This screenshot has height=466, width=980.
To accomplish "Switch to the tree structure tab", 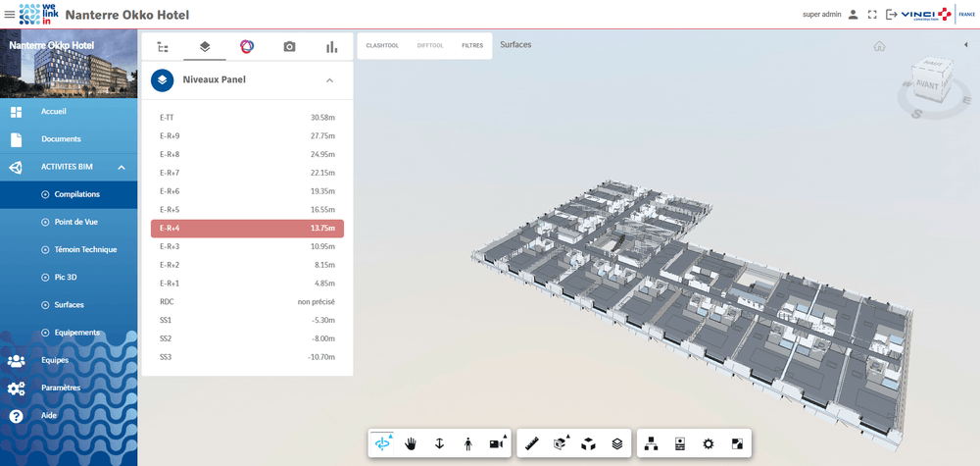I will coord(163,47).
